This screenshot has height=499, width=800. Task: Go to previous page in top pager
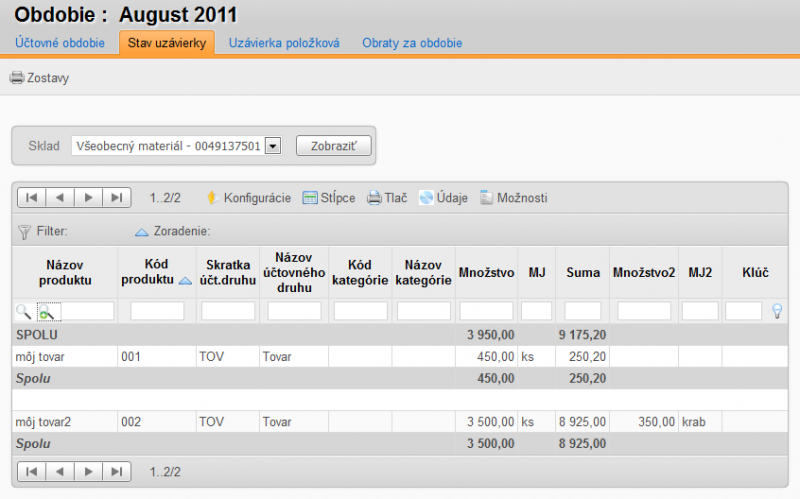[x=60, y=197]
